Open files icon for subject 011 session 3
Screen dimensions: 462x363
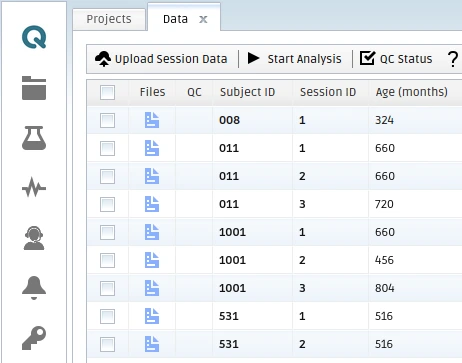coord(152,204)
